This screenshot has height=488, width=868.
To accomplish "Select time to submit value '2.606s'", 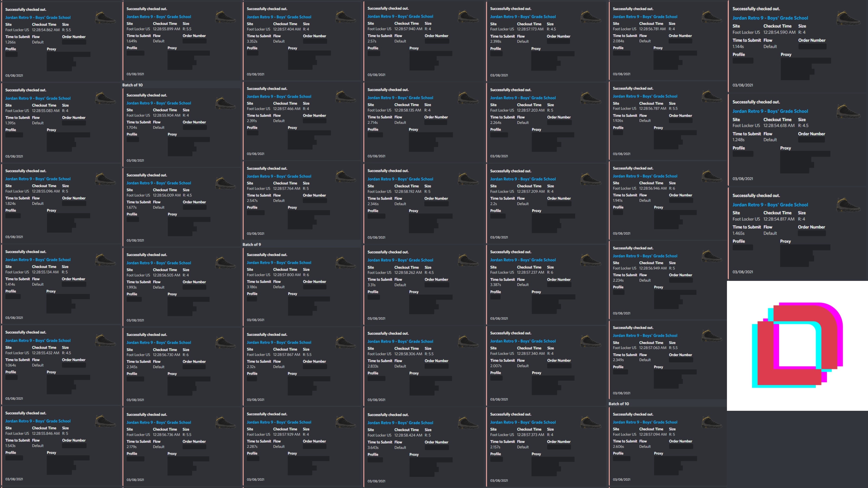I will click(x=618, y=447).
